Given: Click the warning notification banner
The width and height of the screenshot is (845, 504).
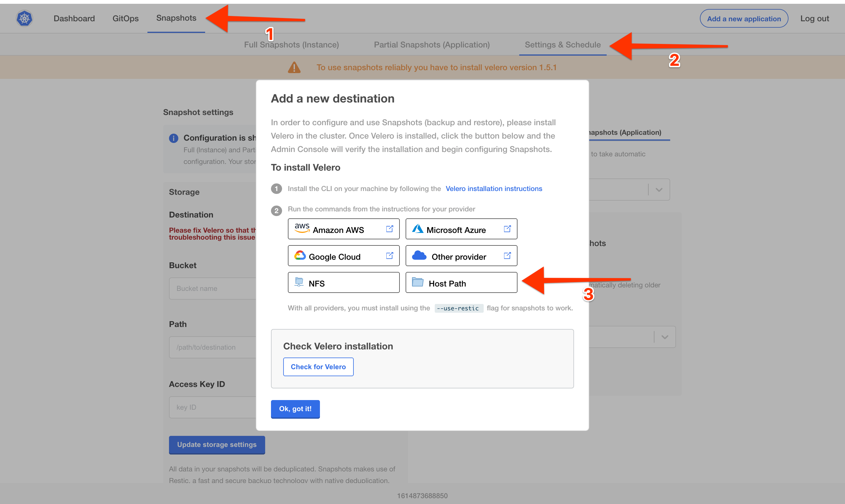Looking at the screenshot, I should tap(423, 67).
